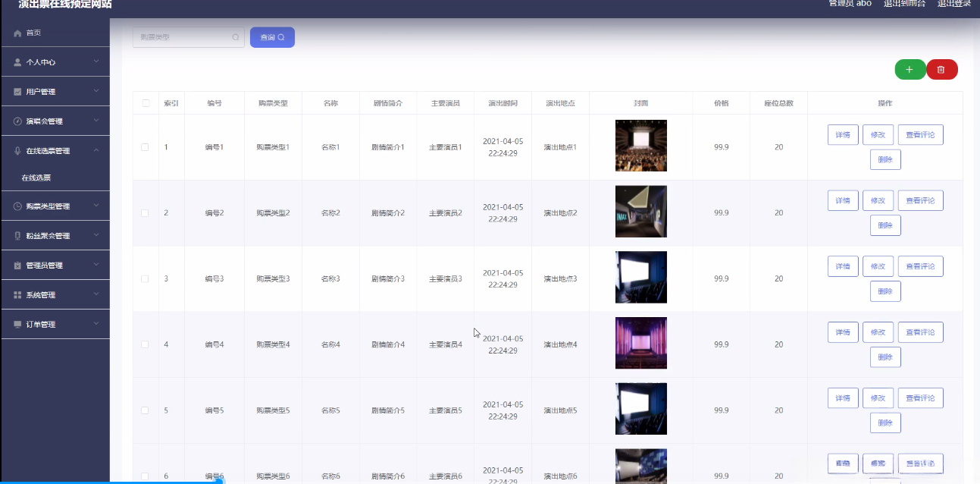Check the checkbox for row 编号1
The width and height of the screenshot is (980, 484).
pos(145,147)
